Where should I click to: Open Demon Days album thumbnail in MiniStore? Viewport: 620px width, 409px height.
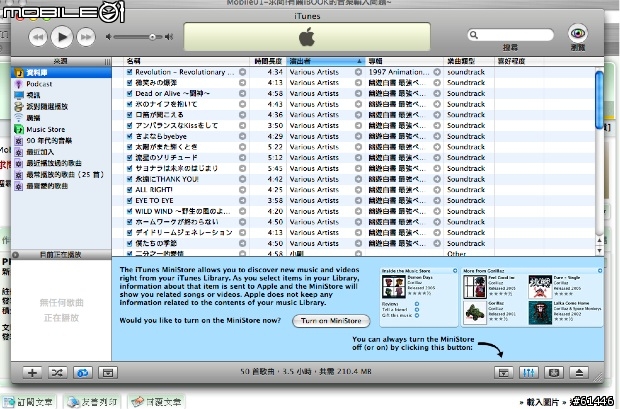pos(393,287)
